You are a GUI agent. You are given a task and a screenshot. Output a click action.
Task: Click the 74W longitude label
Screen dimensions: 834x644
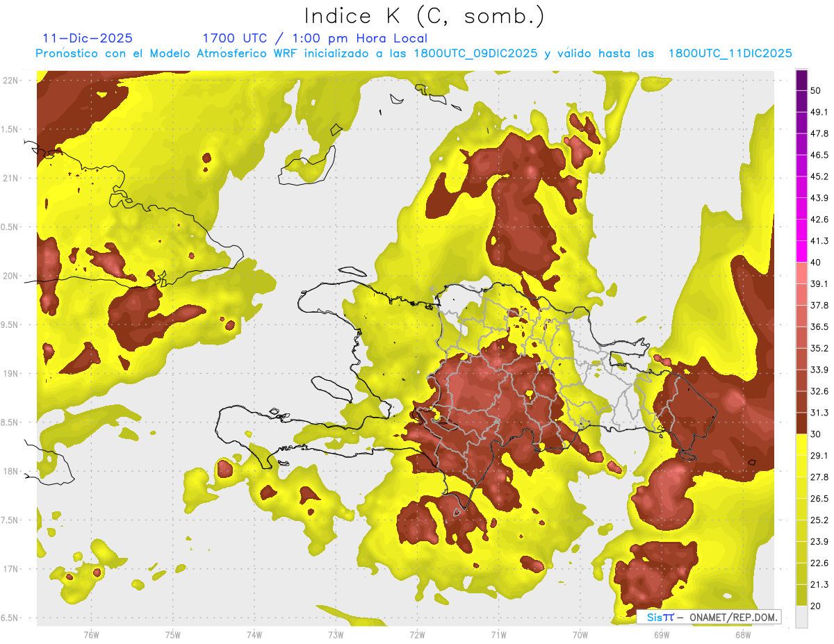coord(254,634)
